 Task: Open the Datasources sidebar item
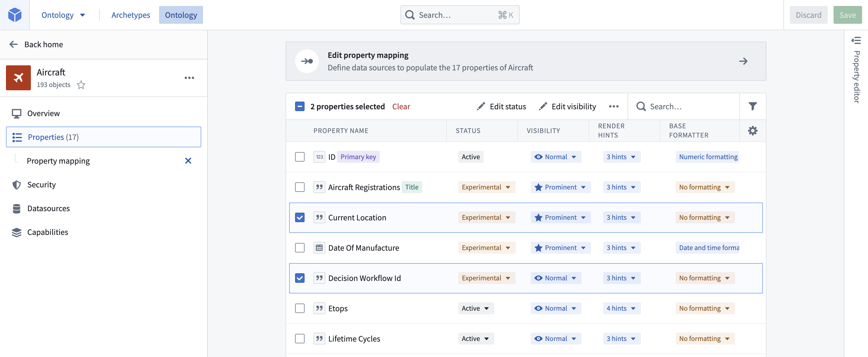pyautogui.click(x=103, y=208)
